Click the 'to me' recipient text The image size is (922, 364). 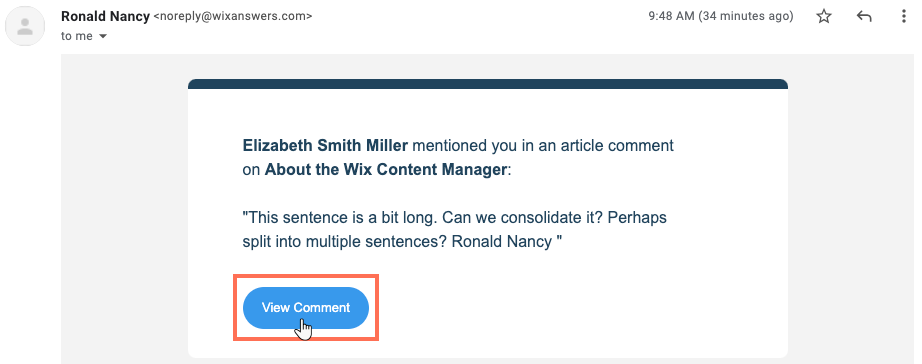(x=77, y=36)
